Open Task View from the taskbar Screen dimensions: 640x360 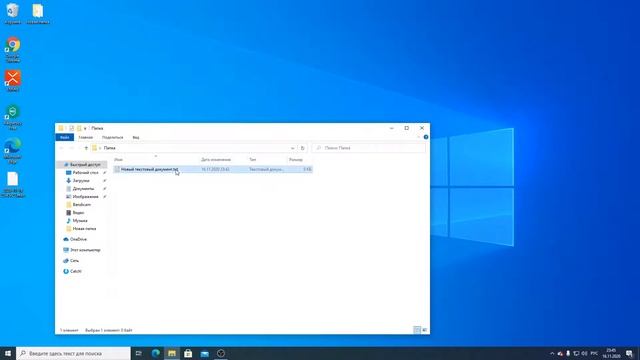coord(139,353)
